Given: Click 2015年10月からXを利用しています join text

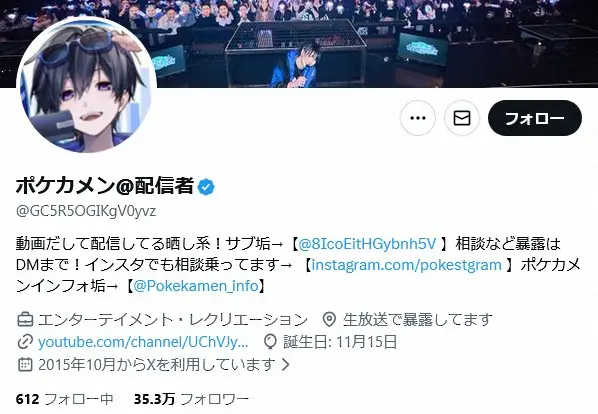Looking at the screenshot, I should (157, 365).
